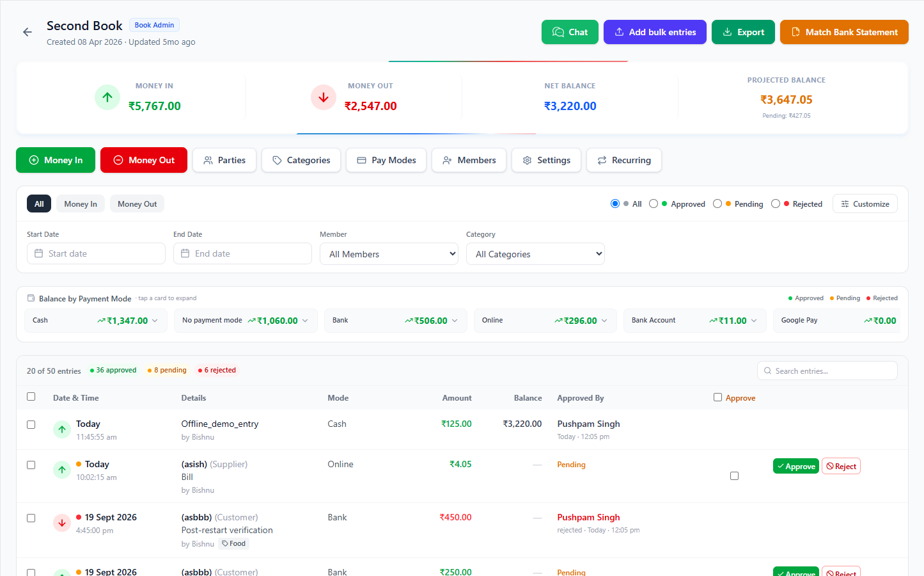Click the green Money In arrow icon
This screenshot has height=576, width=924.
coord(107,97)
